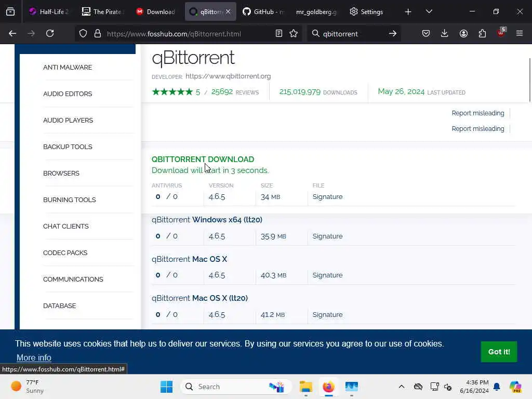Open the Anti Malware category
Screen dimensions: 532x399
[x=68, y=67]
